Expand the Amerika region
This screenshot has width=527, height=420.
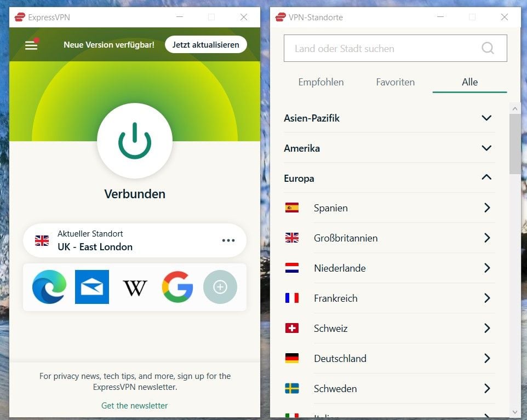coord(389,148)
